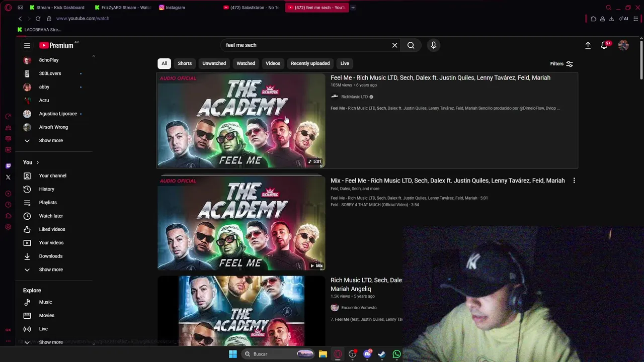
Task: Select the Watched filter chip
Action: (x=246, y=63)
